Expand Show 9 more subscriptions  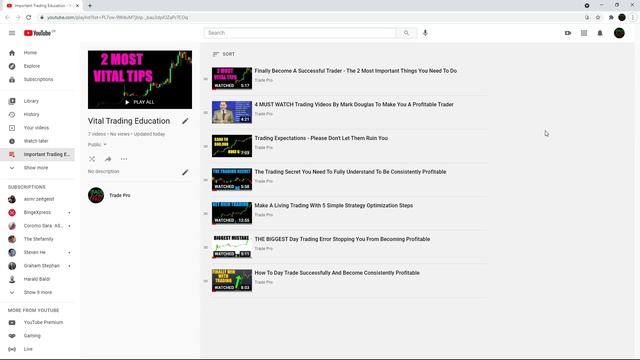click(x=37, y=293)
